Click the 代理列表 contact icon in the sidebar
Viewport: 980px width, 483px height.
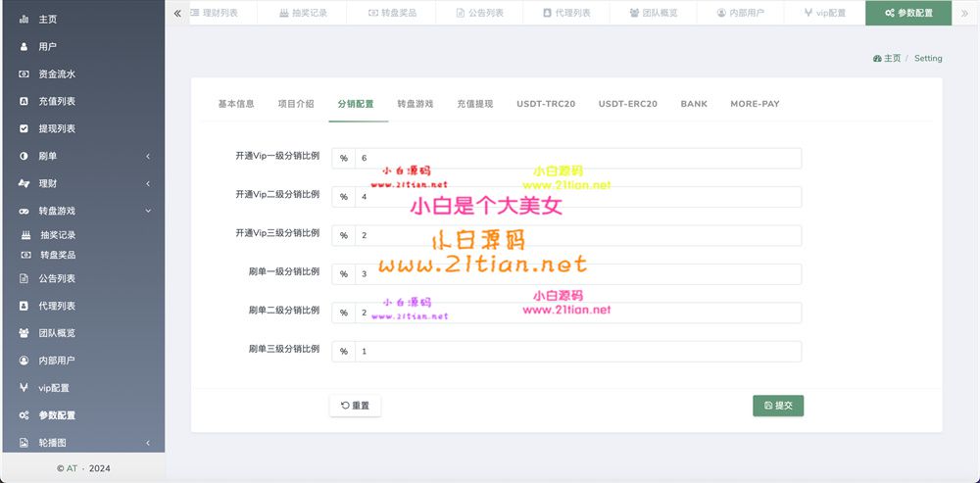pyautogui.click(x=24, y=307)
